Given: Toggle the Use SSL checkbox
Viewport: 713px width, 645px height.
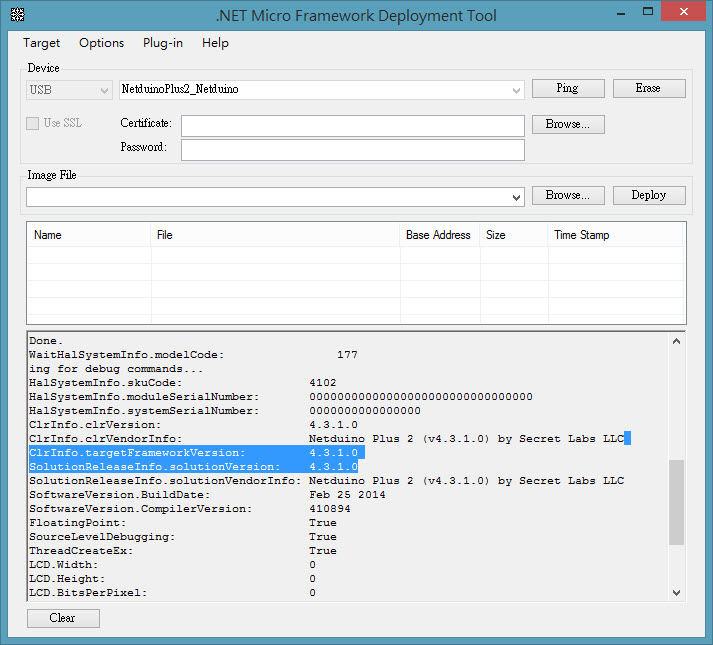Looking at the screenshot, I should click(x=32, y=123).
